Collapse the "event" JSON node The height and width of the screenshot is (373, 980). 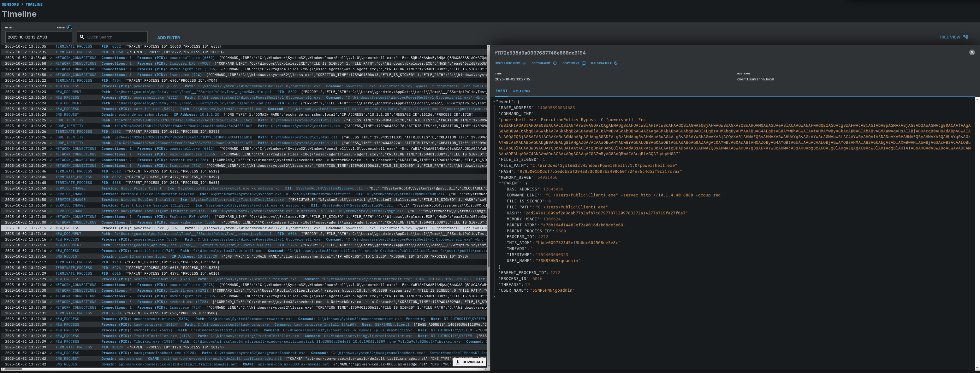[x=494, y=102]
